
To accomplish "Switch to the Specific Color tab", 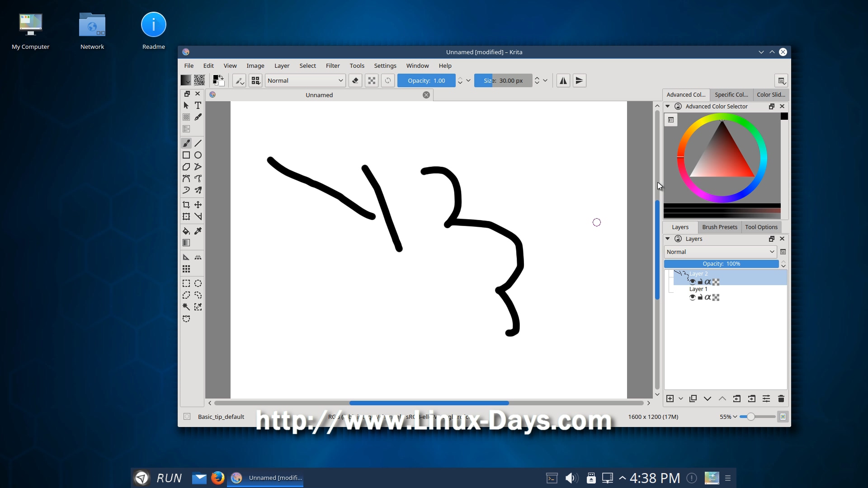I will coord(731,94).
